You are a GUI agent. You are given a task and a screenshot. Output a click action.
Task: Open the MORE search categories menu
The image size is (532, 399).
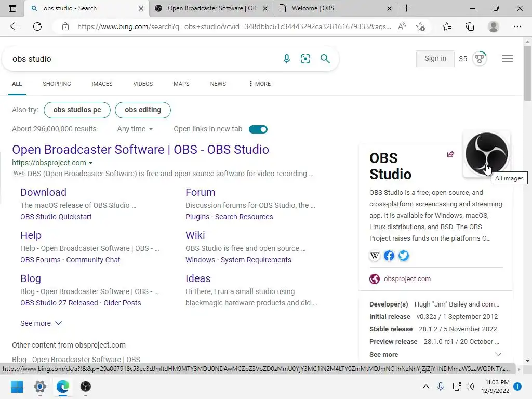[x=260, y=84]
